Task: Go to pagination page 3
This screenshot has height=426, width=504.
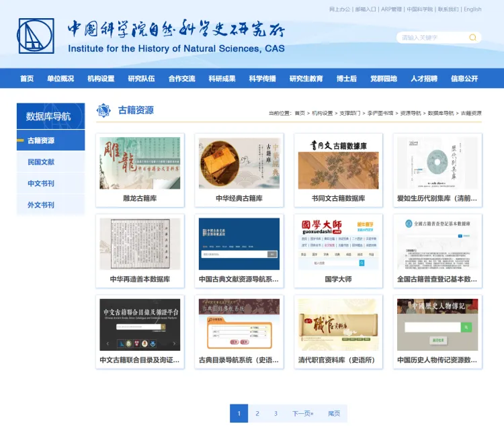Action: point(276,413)
